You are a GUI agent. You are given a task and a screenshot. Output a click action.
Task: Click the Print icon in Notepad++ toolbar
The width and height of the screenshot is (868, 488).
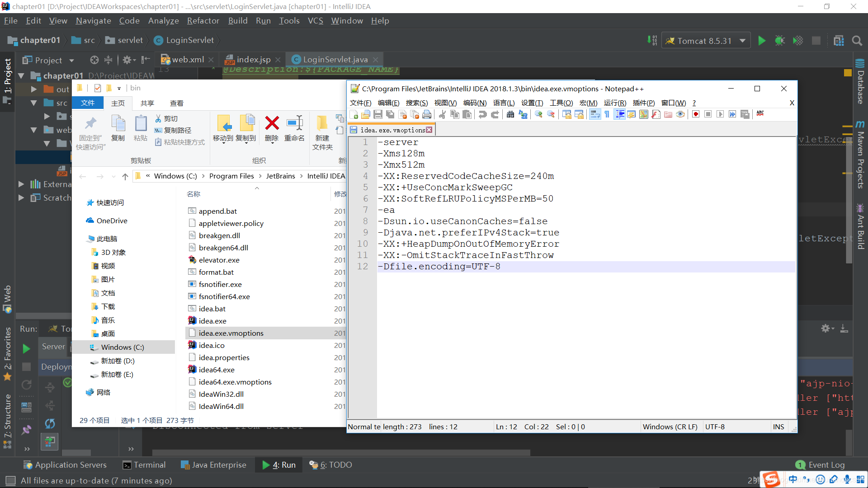pyautogui.click(x=426, y=115)
